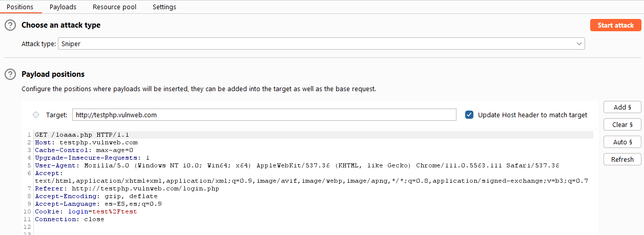The image size is (644, 235).
Task: Select the Positions tab
Action: (20, 7)
